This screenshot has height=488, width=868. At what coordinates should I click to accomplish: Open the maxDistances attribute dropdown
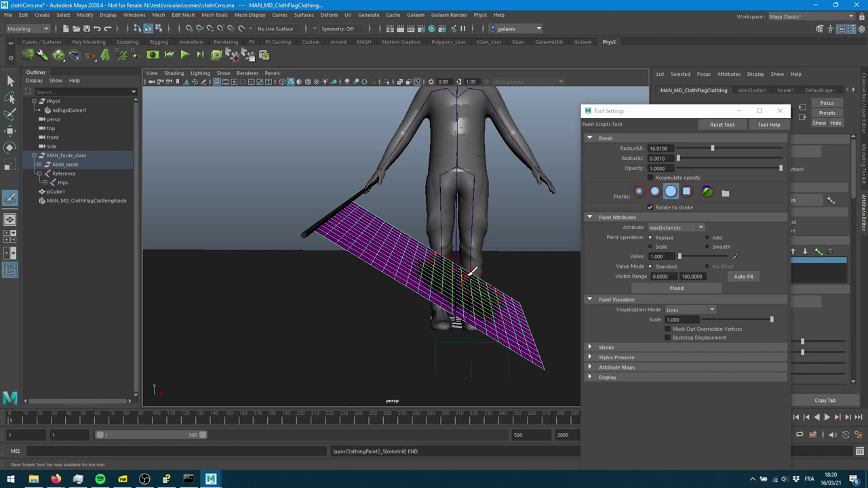[x=676, y=228]
